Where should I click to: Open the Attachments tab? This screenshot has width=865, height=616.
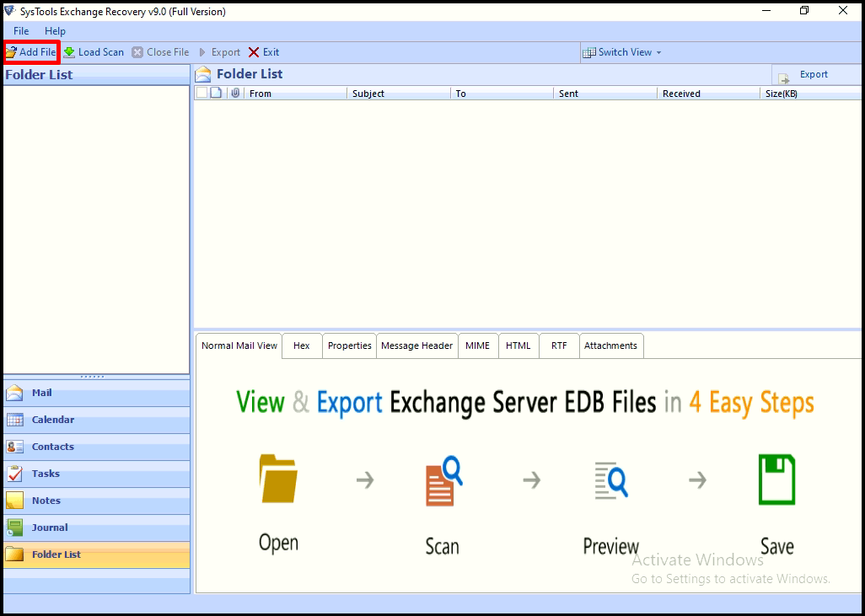coord(610,345)
